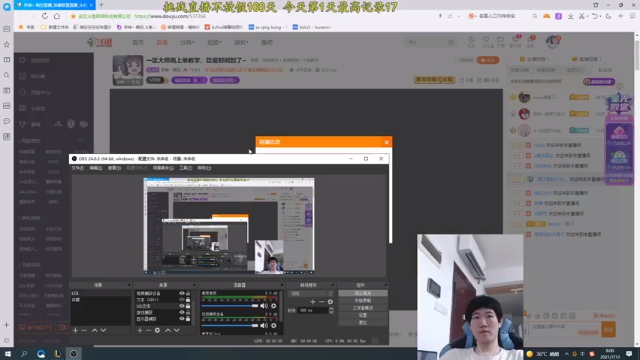The height and width of the screenshot is (360, 640).
Task: Click fourth button in OBS controls panel
Action: (362, 315)
